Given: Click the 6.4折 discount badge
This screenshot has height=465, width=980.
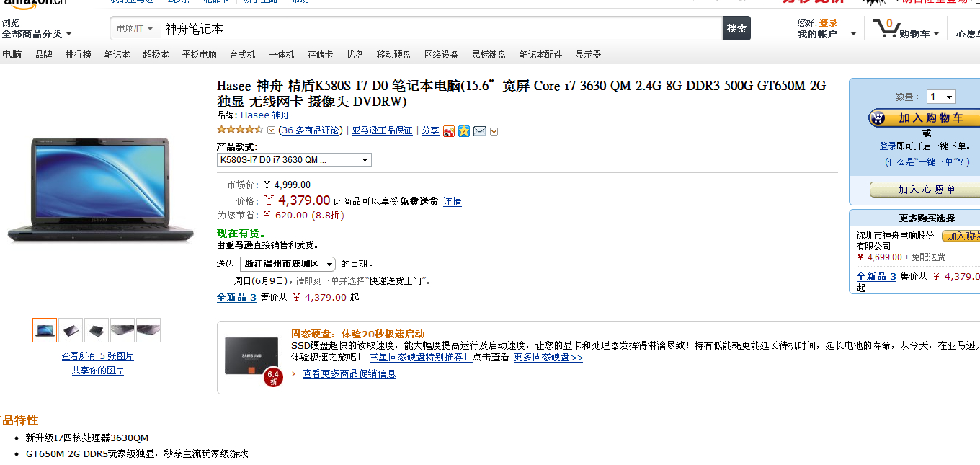Looking at the screenshot, I should click(x=273, y=377).
